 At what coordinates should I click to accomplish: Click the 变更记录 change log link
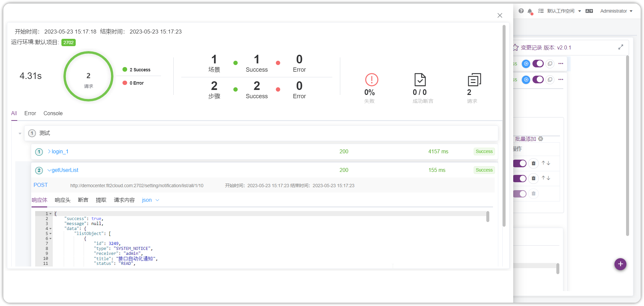(531, 47)
